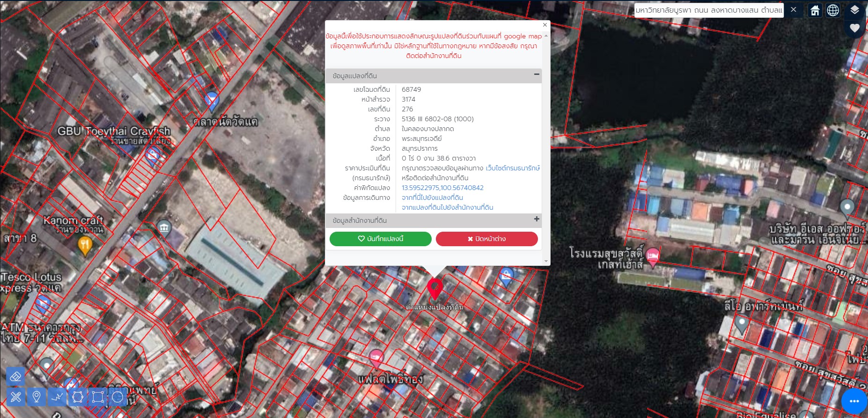Open the blue chat bubble button
Screen dimensions: 868x418
pos(854,401)
